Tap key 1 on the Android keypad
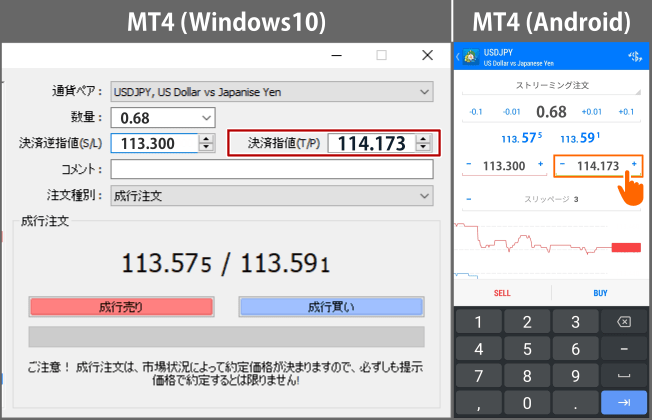This screenshot has height=420, width=652. 479,322
